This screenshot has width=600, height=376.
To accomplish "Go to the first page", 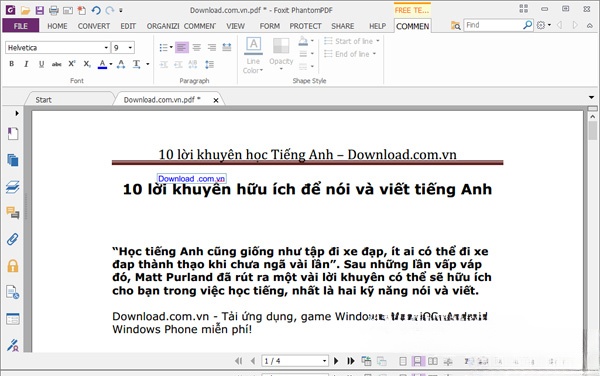I will pos(238,361).
